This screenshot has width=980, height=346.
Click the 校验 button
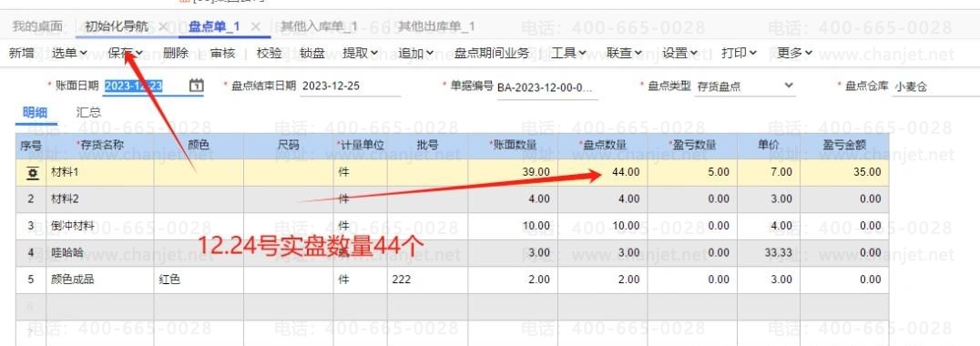270,53
